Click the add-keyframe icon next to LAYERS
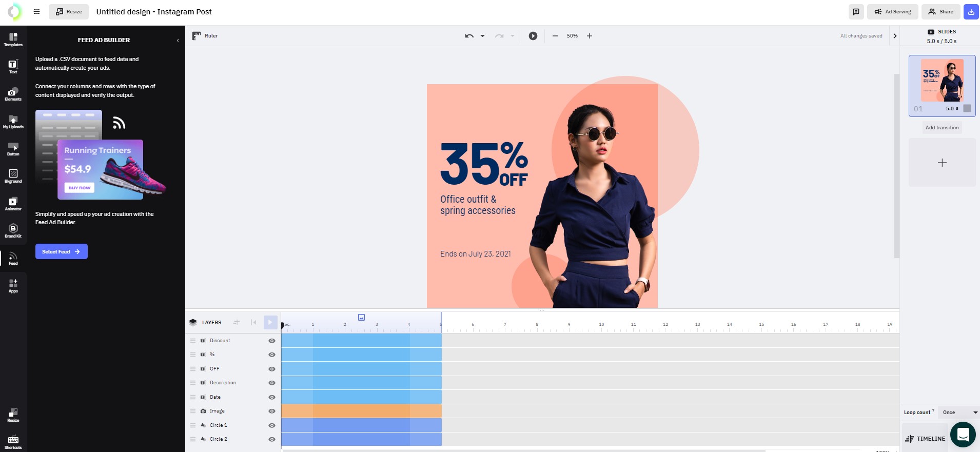The height and width of the screenshot is (452, 980). point(237,322)
